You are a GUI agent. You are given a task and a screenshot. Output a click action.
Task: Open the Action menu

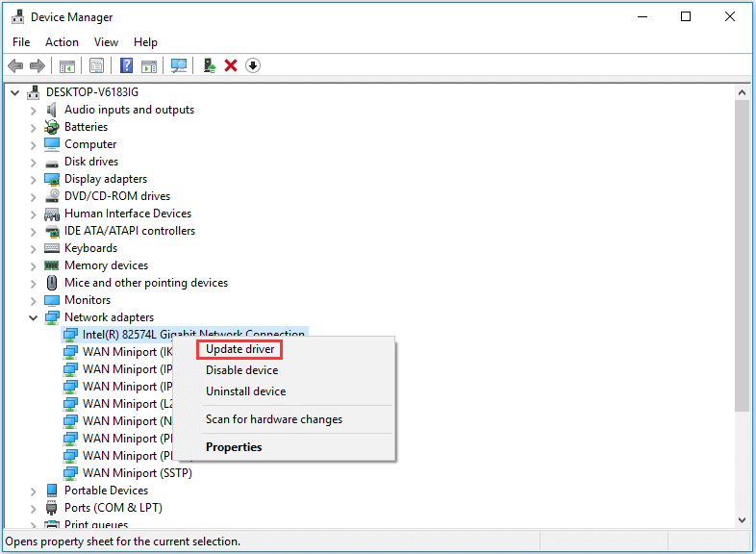click(62, 42)
